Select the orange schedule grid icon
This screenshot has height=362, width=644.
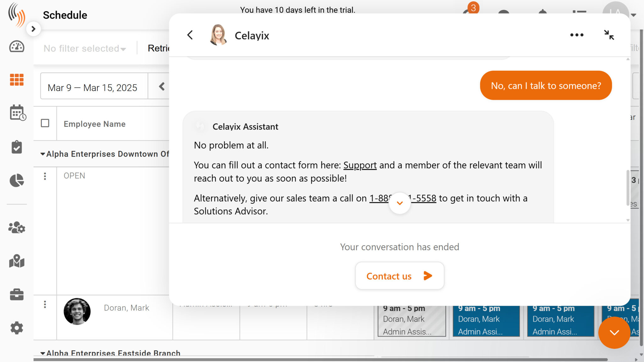click(17, 80)
